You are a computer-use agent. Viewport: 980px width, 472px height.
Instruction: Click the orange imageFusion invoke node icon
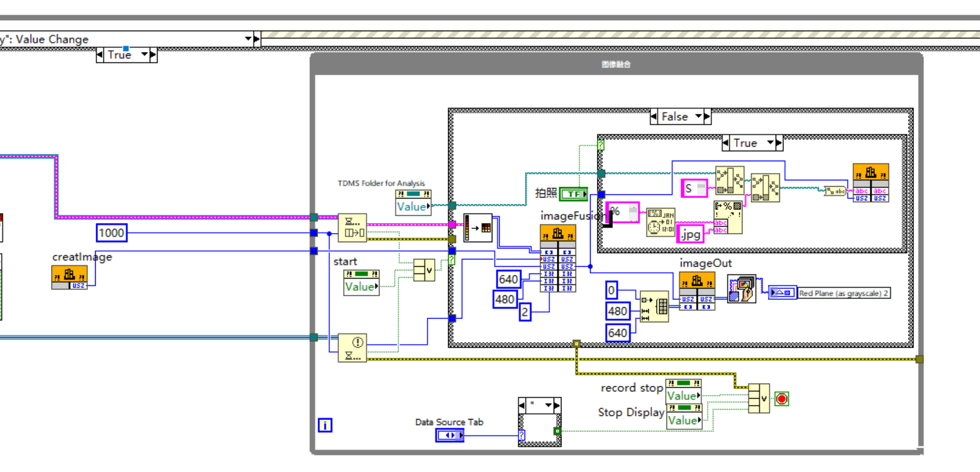point(558,234)
